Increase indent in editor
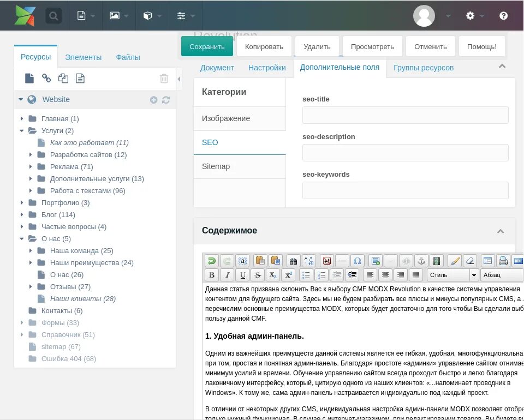 pos(352,275)
